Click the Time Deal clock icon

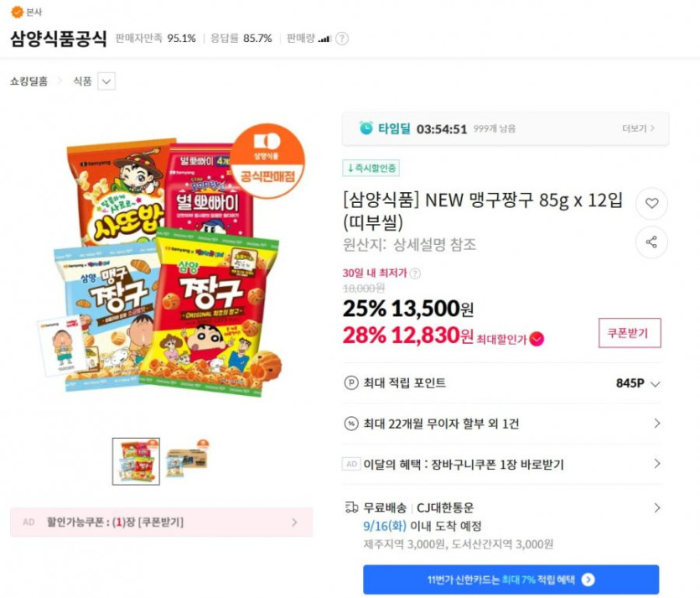[366, 128]
